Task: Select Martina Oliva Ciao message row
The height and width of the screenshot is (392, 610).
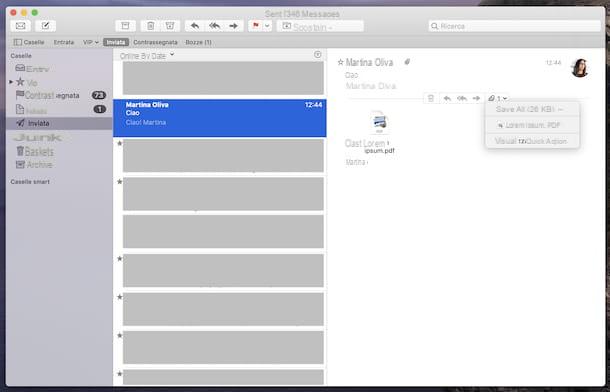Action: click(220, 118)
